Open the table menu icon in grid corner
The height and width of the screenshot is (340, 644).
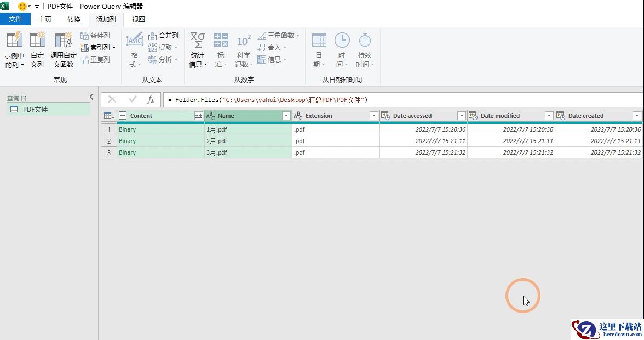tap(109, 116)
